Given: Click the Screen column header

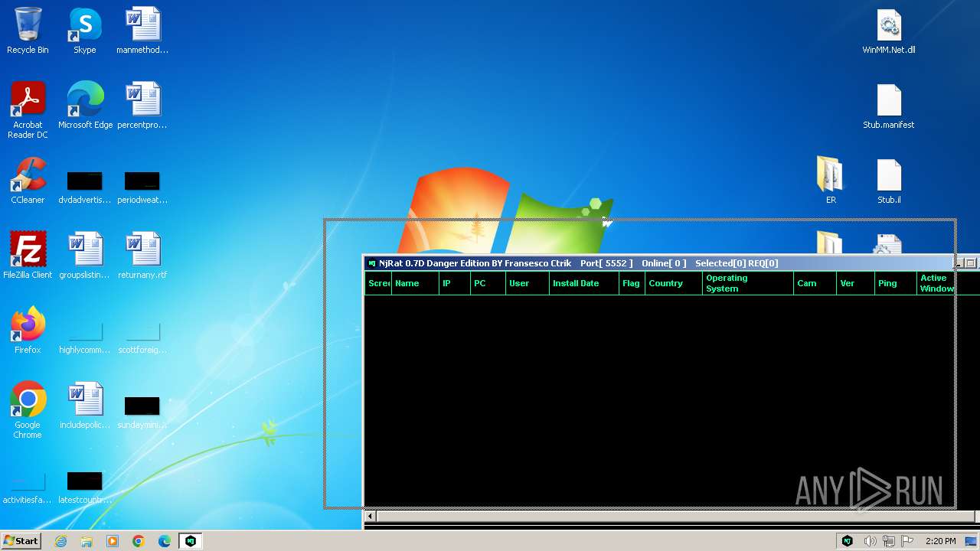Looking at the screenshot, I should pyautogui.click(x=378, y=283).
